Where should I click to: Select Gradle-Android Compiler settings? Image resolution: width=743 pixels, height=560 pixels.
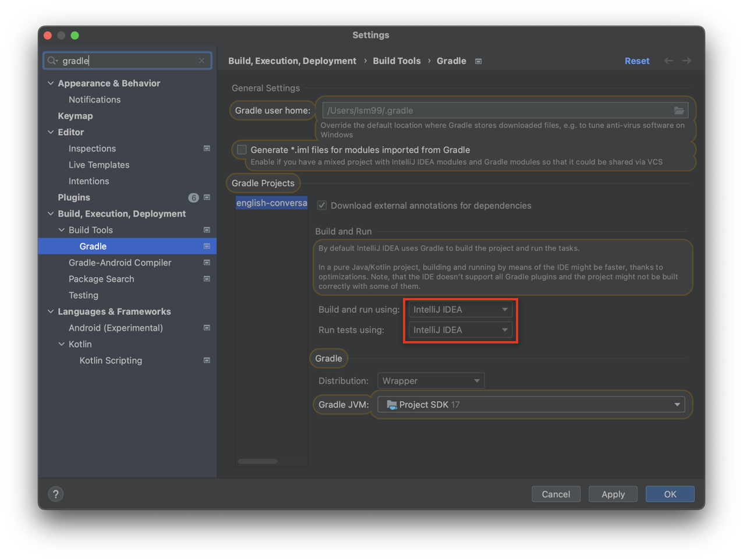click(x=120, y=263)
